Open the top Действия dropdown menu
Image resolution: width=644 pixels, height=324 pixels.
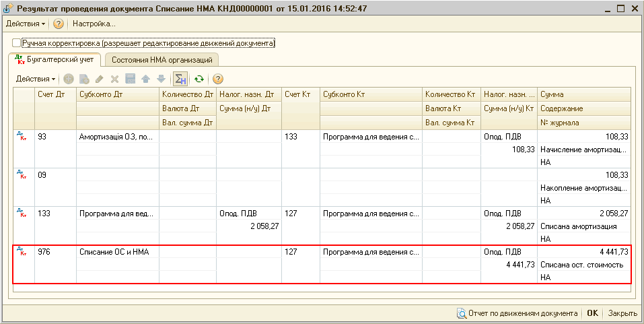[x=26, y=24]
